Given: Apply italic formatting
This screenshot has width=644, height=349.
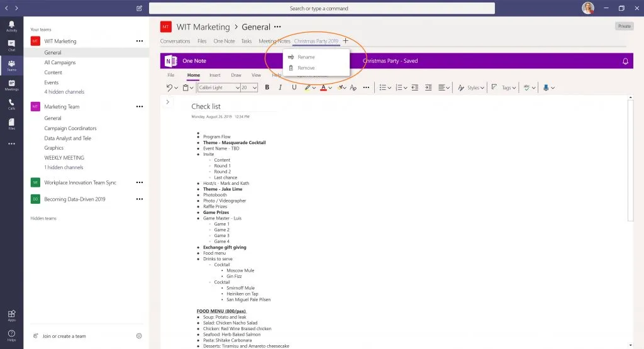Looking at the screenshot, I should click(280, 87).
